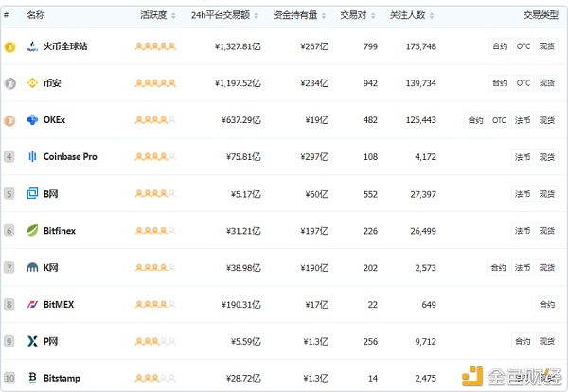
Task: Open the 币安 exchange name link
Action: click(52, 83)
